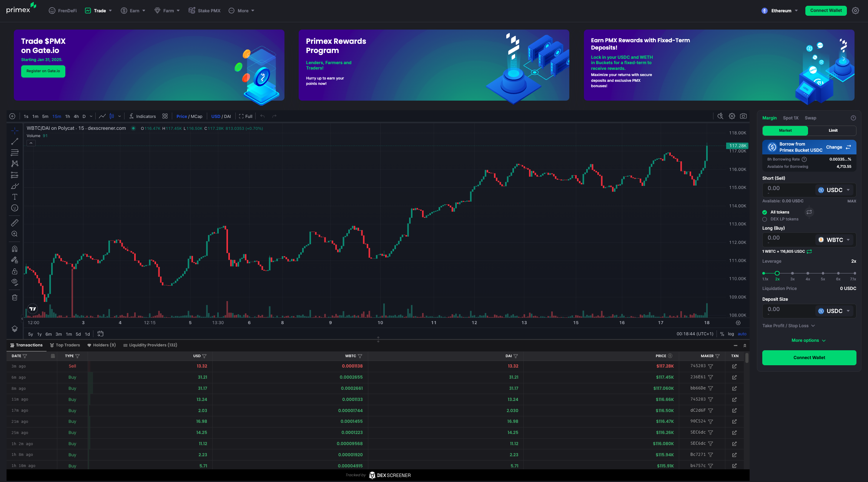Click Connect Wallet in top header

pyautogui.click(x=826, y=11)
